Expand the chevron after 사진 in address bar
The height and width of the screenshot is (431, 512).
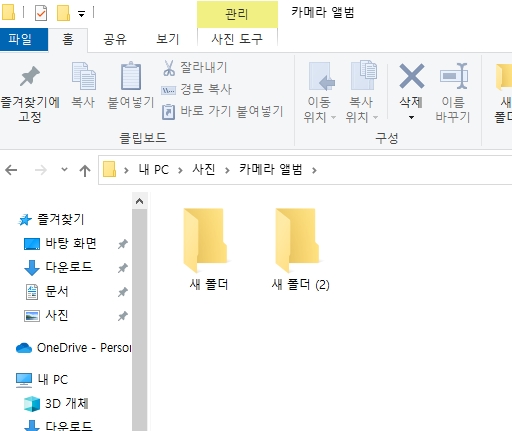(227, 170)
